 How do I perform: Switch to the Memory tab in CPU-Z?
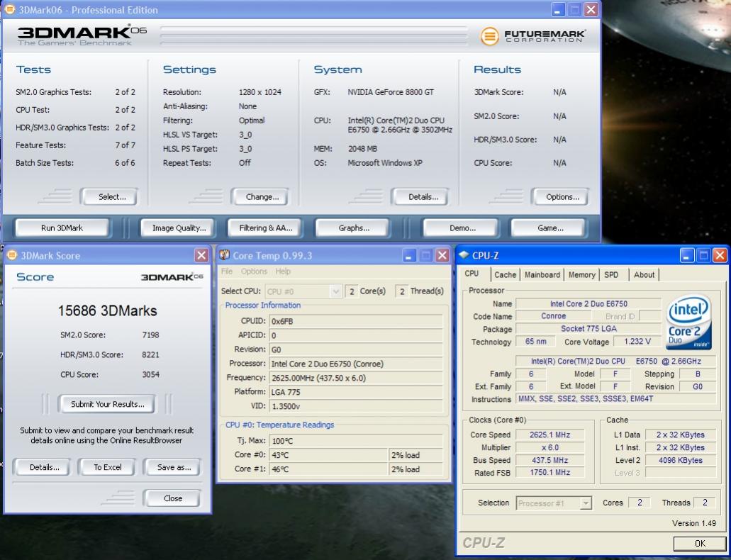coord(581,274)
